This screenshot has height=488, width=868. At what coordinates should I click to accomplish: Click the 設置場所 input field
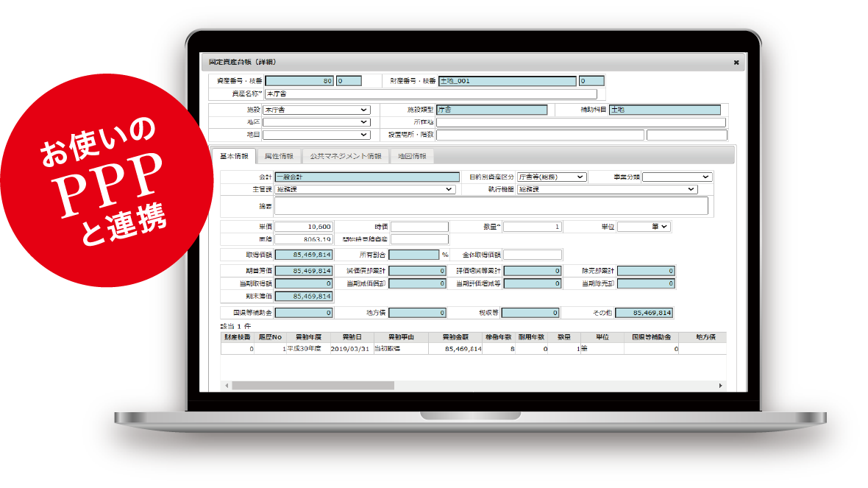540,135
